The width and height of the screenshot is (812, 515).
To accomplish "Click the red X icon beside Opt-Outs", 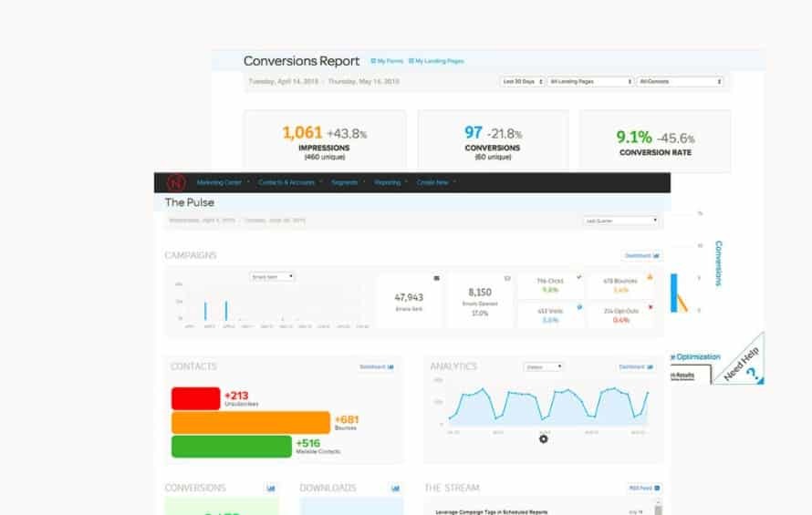I will [650, 307].
